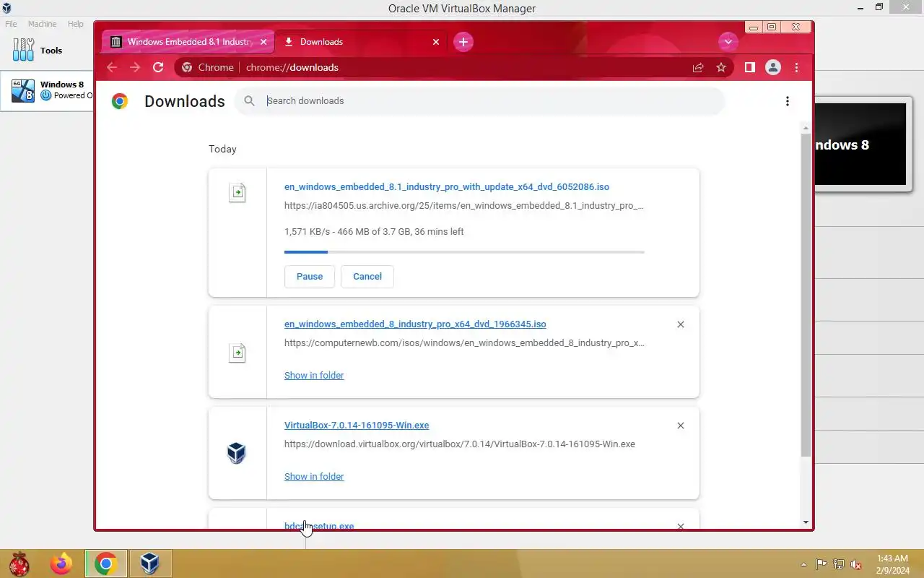
Task: Click the Chrome forward arrow
Action: pos(135,67)
